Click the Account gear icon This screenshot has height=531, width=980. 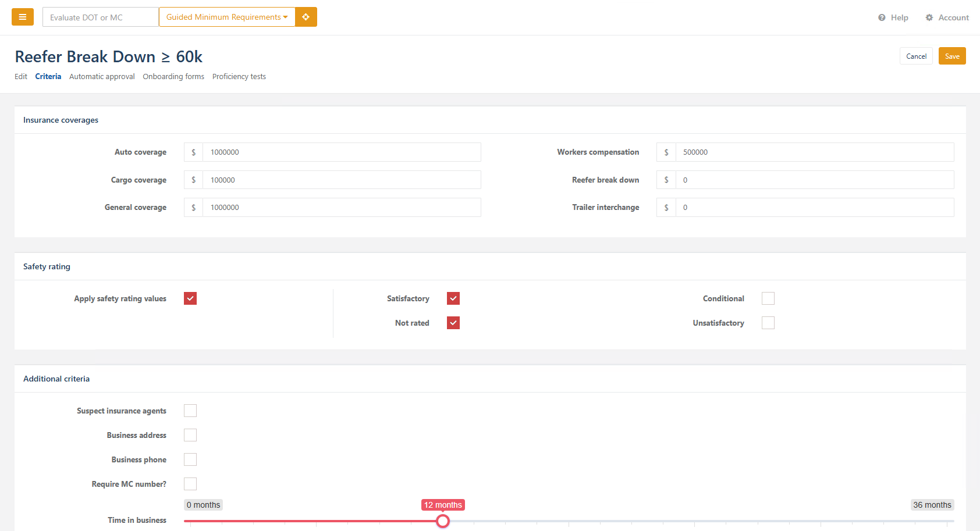coord(929,17)
